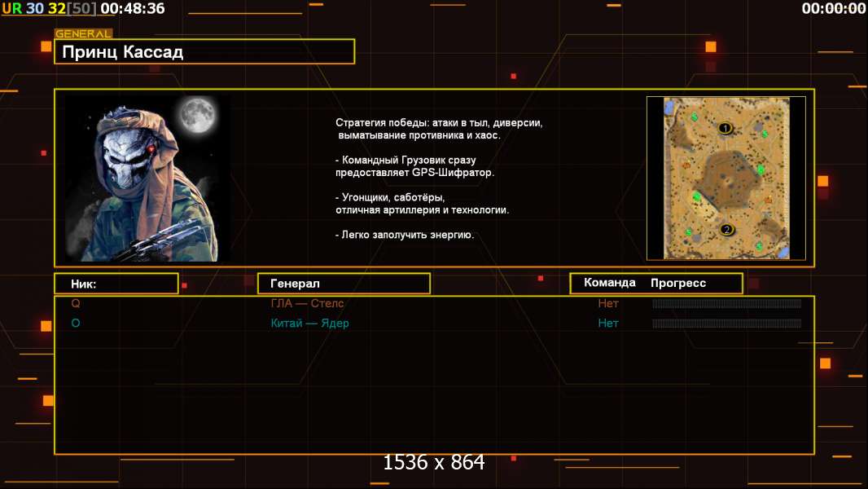Click the 1536 x 864 resolution label
The image size is (868, 489).
[434, 462]
